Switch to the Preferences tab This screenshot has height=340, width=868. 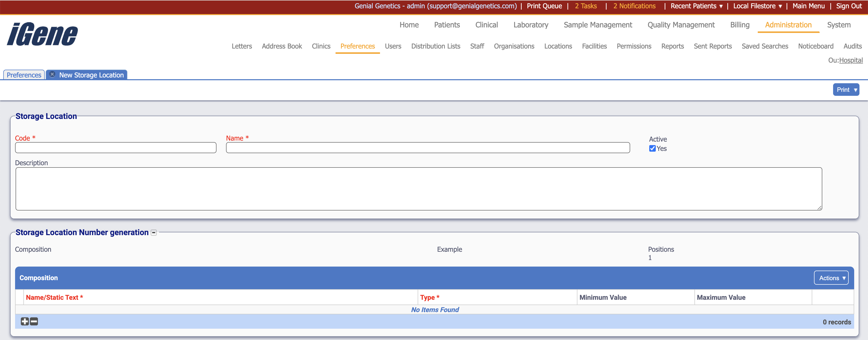[24, 75]
